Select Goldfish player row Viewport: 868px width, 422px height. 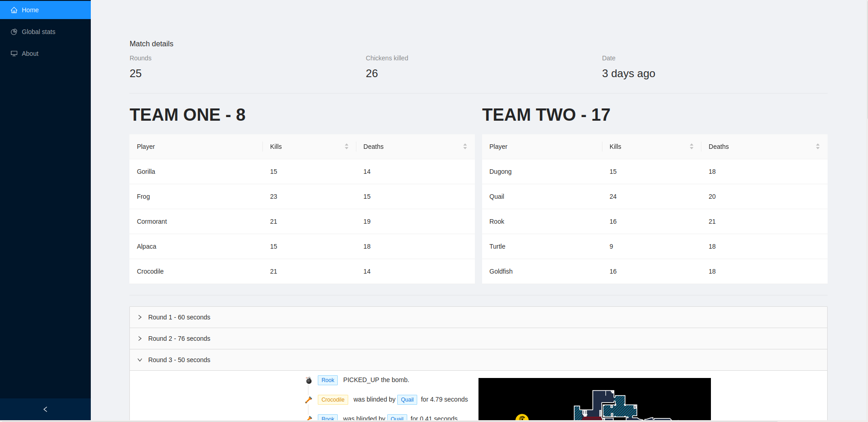pos(655,271)
